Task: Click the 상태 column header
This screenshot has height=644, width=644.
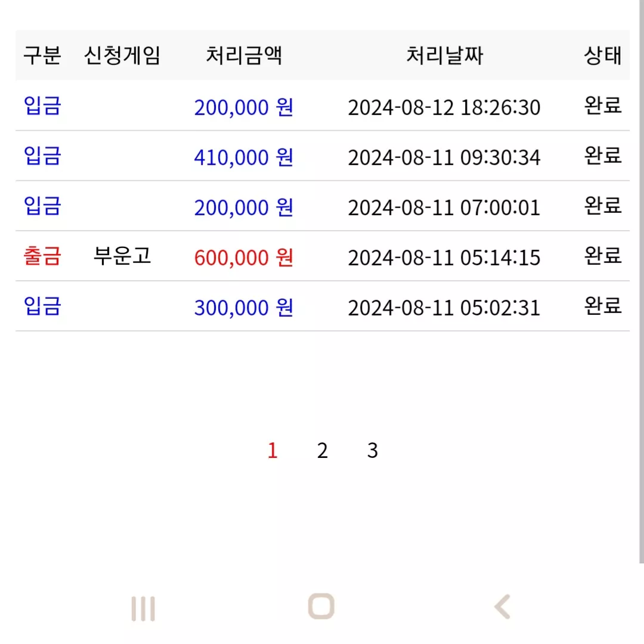Action: [x=602, y=55]
